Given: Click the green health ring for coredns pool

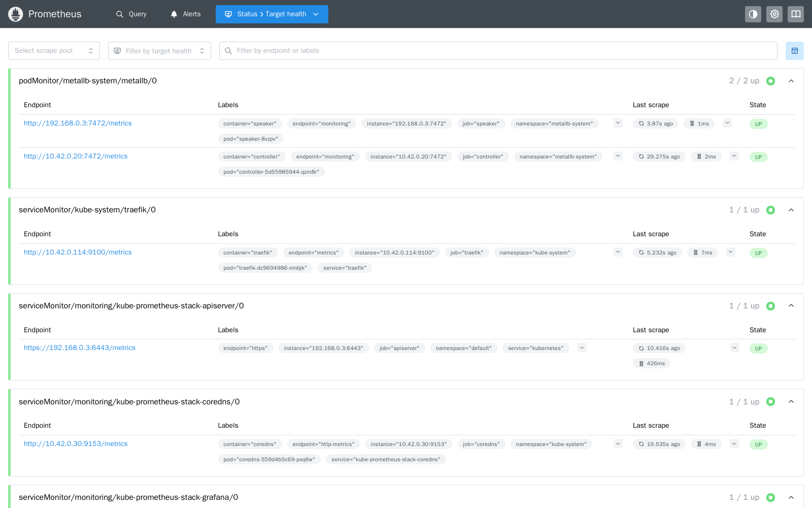Looking at the screenshot, I should 770,402.
